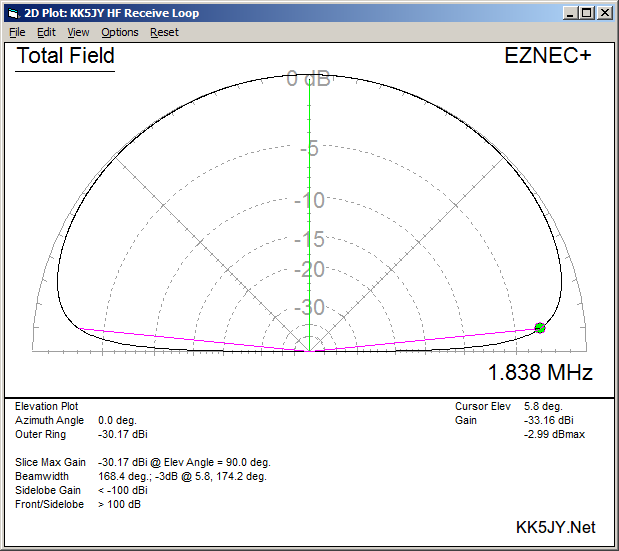Minimize the 2D Plot window
Screen dimensions: 619x551
point(569,13)
